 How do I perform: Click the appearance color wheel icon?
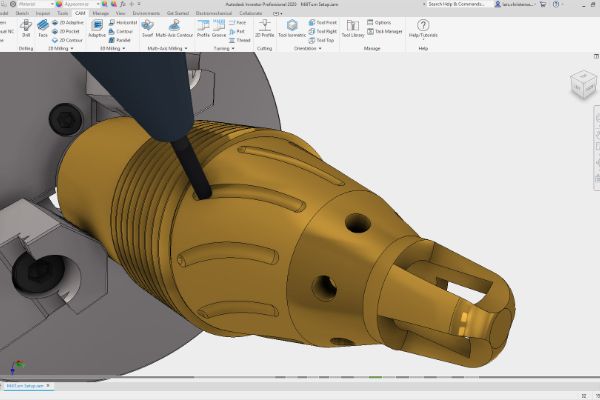point(59,4)
